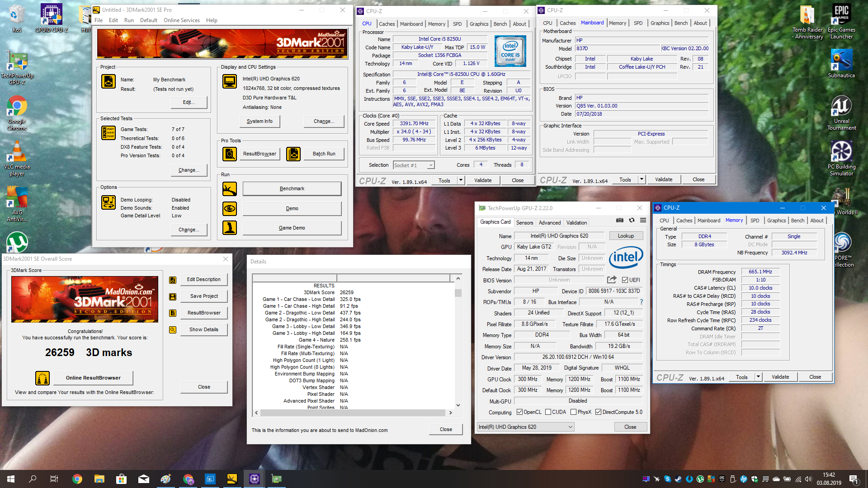Open File Explorer from the taskbar
Screen dimensions: 868x488
point(99,479)
